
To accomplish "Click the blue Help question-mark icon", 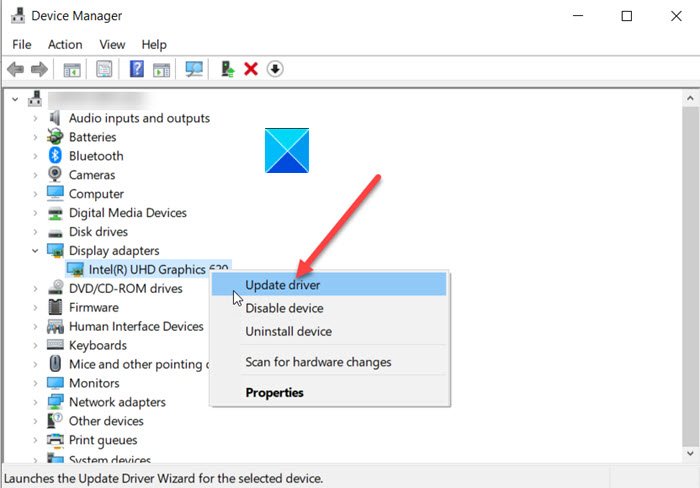I will coord(137,69).
